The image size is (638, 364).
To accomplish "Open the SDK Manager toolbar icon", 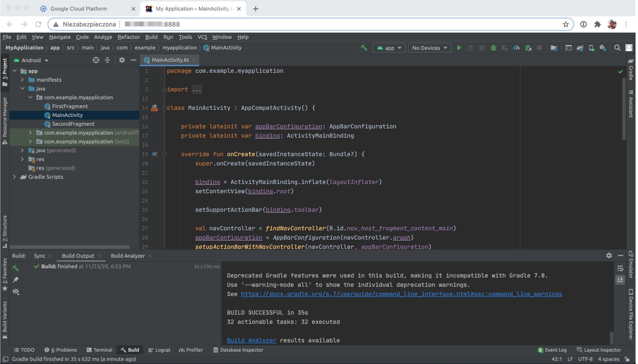I will 601,48.
